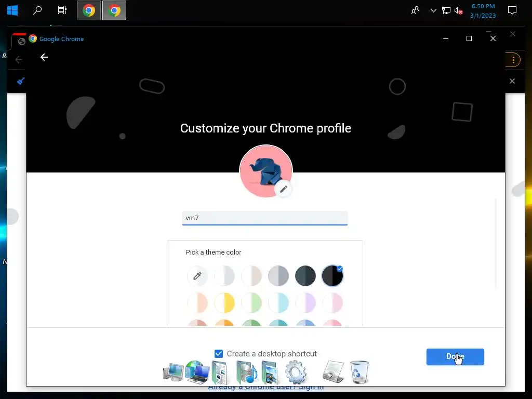Screen dimensions: 532x399
Task: Pick the beige-white theme color
Action: tap(251, 276)
